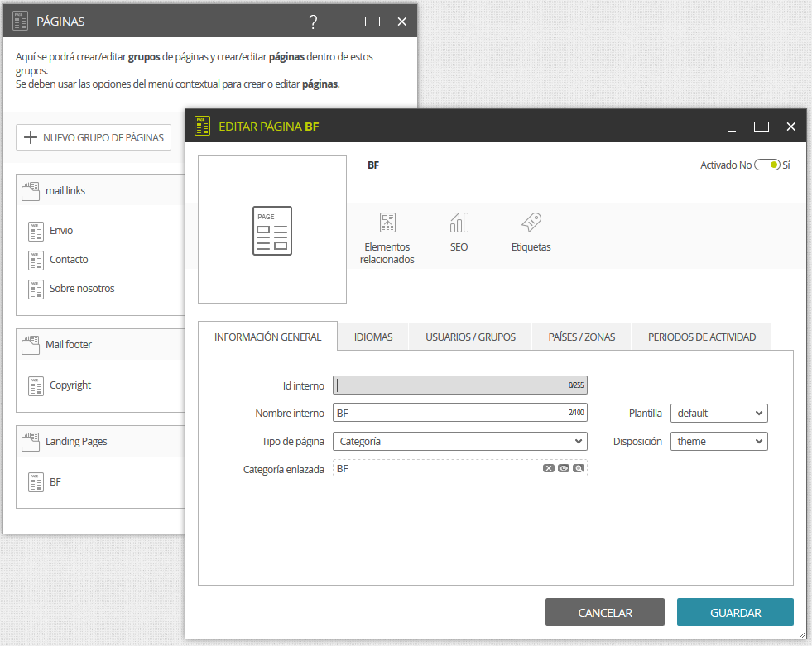This screenshot has height=646, width=812.
Task: Click the GUARDAR button
Action: [735, 613]
